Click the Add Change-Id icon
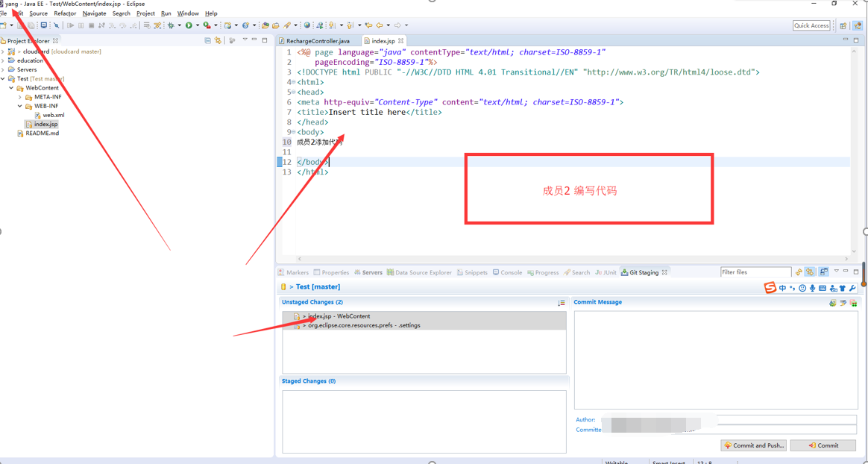The image size is (868, 464). [x=854, y=303]
